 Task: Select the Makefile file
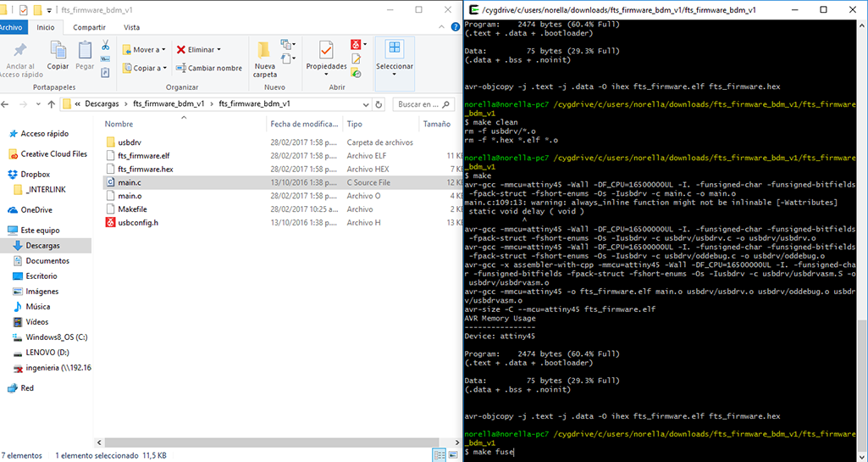pyautogui.click(x=132, y=209)
